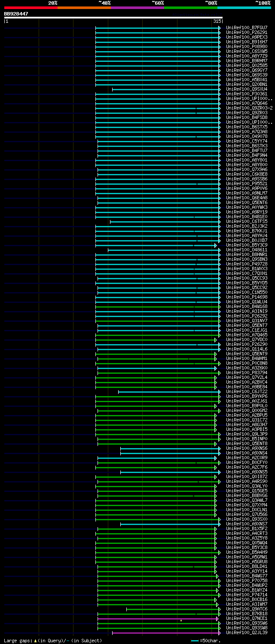Screen dimensions: 275x644
Task: Select the UniRef100_B4WHM1 label
Action: tap(247, 358)
